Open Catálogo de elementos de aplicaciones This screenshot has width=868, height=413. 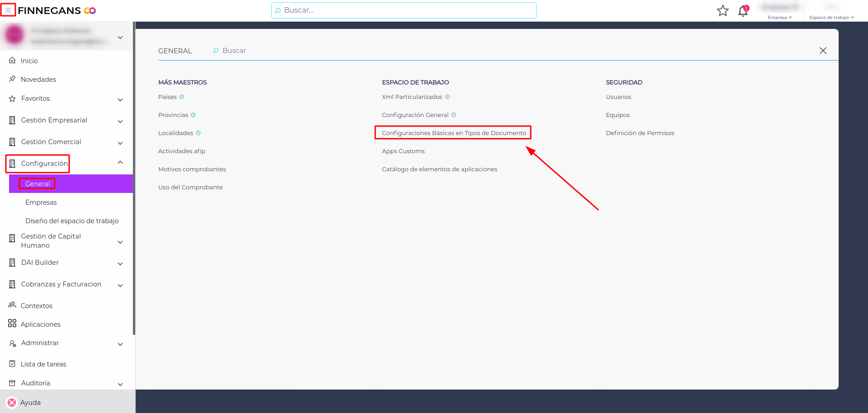click(x=439, y=169)
